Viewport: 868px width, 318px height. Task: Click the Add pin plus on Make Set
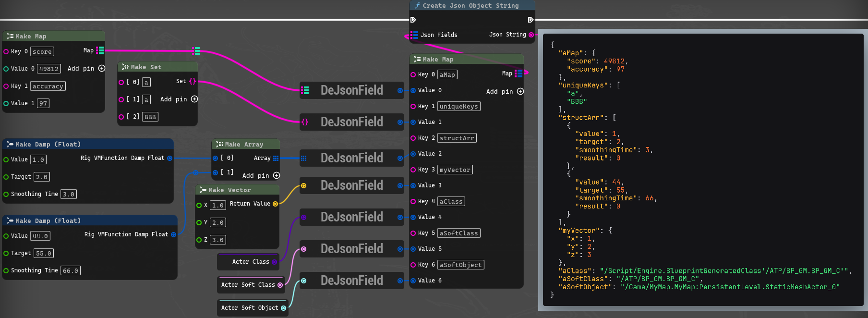click(194, 99)
